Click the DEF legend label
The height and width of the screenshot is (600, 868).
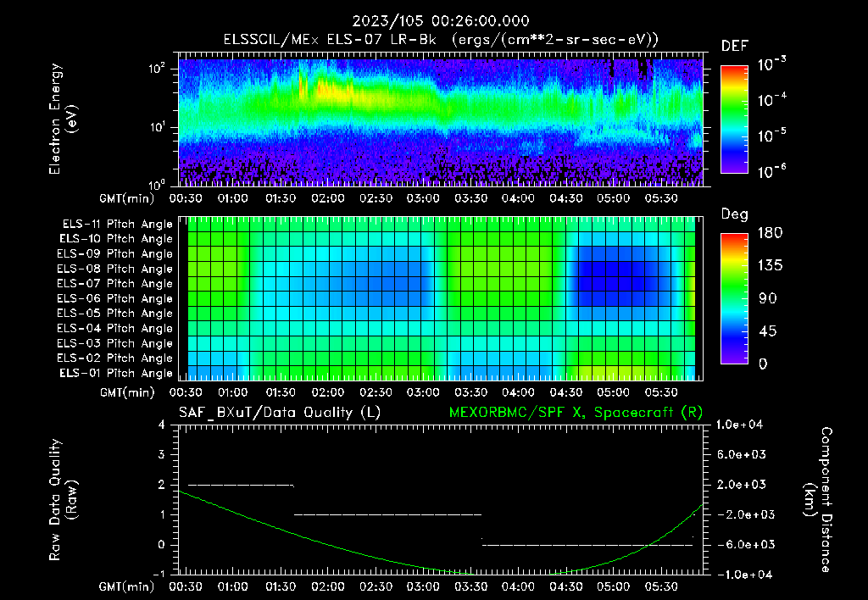coord(735,47)
